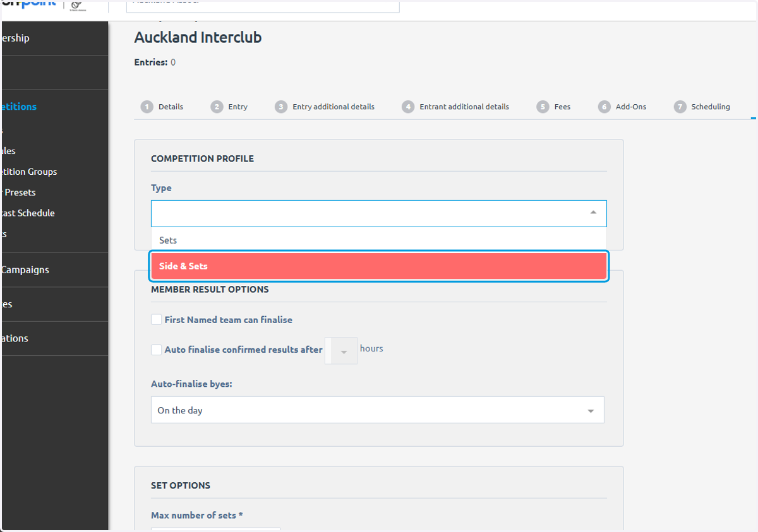
Task: Click step 1 number circle icon
Action: [x=147, y=107]
